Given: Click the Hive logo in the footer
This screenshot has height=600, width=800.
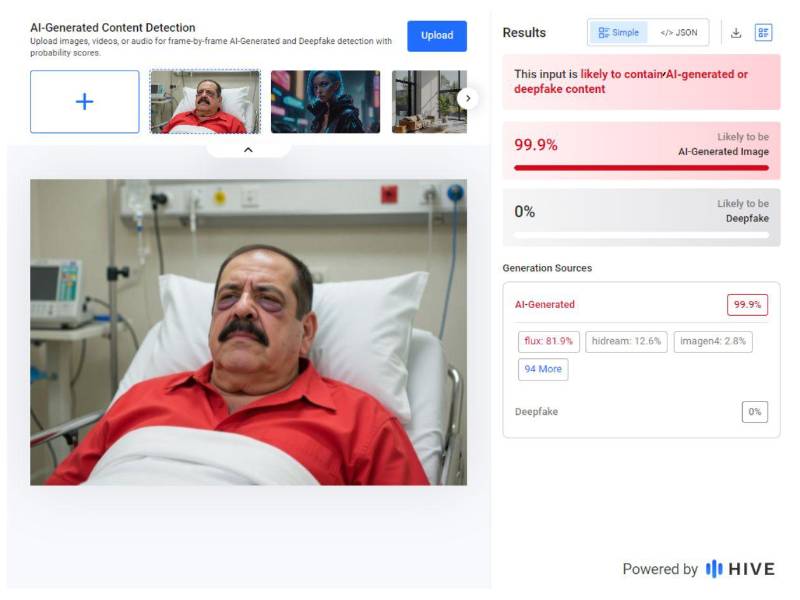Looking at the screenshot, I should coord(740,569).
